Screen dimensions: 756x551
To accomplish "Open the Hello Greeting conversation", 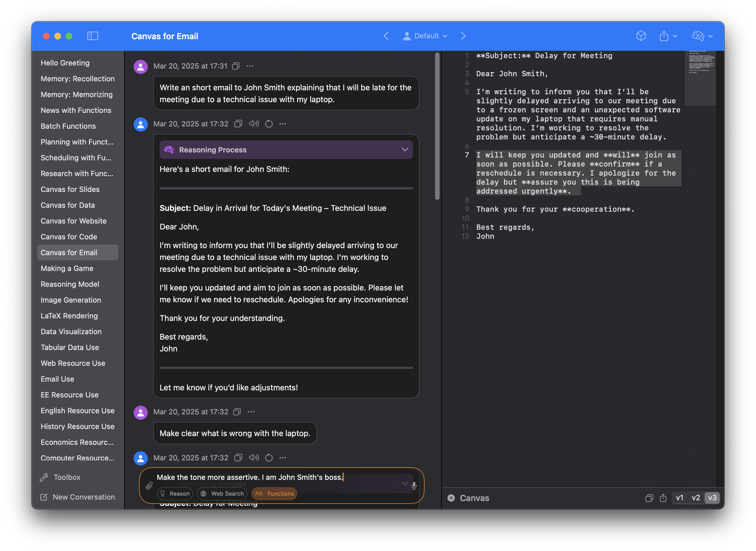I will click(78, 63).
